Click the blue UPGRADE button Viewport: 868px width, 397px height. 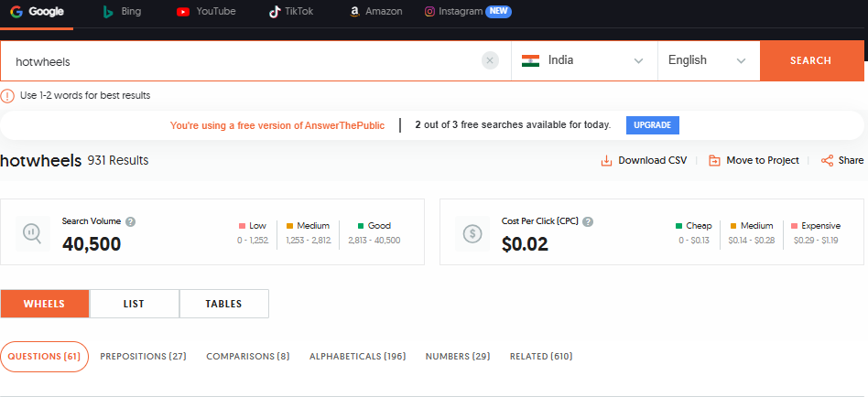pyautogui.click(x=653, y=125)
